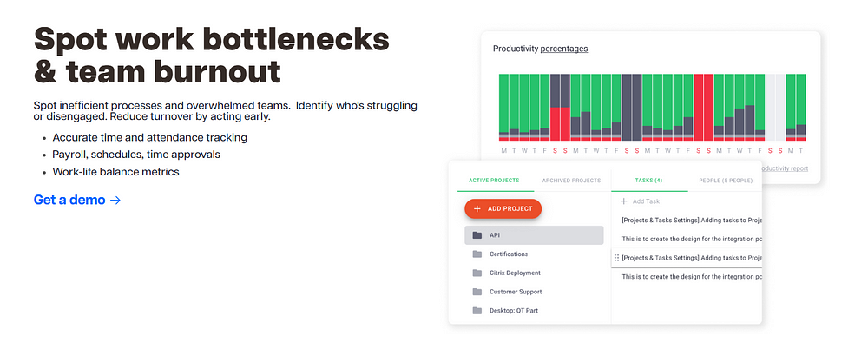The width and height of the screenshot is (868, 349).
Task: Click the arrow next to Get a demo
Action: pos(115,200)
